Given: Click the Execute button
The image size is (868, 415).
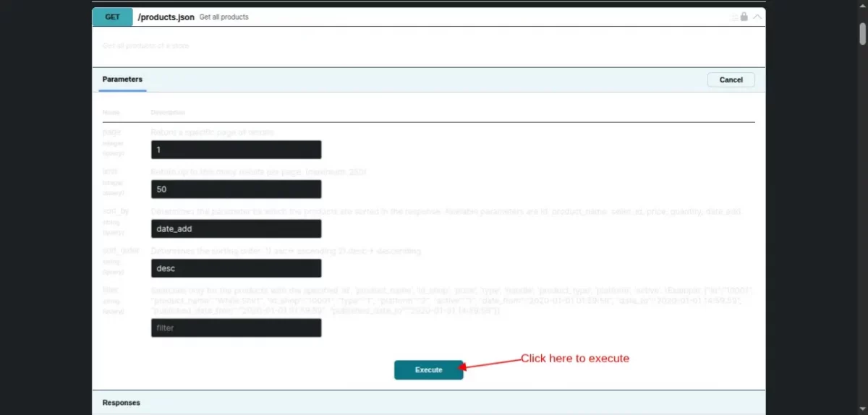Looking at the screenshot, I should (x=428, y=369).
